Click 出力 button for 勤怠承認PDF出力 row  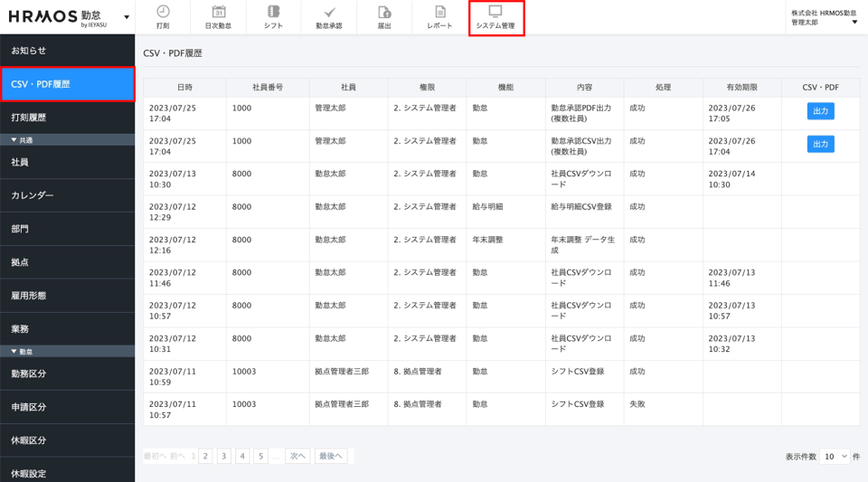point(820,111)
